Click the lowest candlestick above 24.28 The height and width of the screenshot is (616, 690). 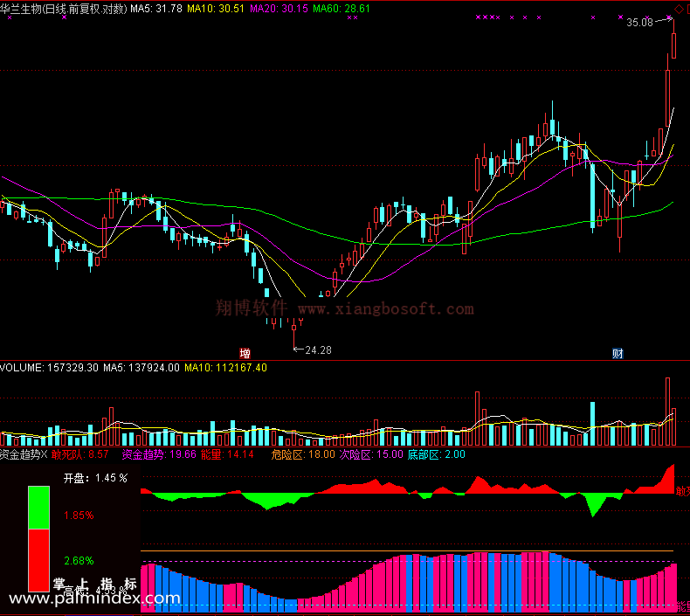point(294,333)
